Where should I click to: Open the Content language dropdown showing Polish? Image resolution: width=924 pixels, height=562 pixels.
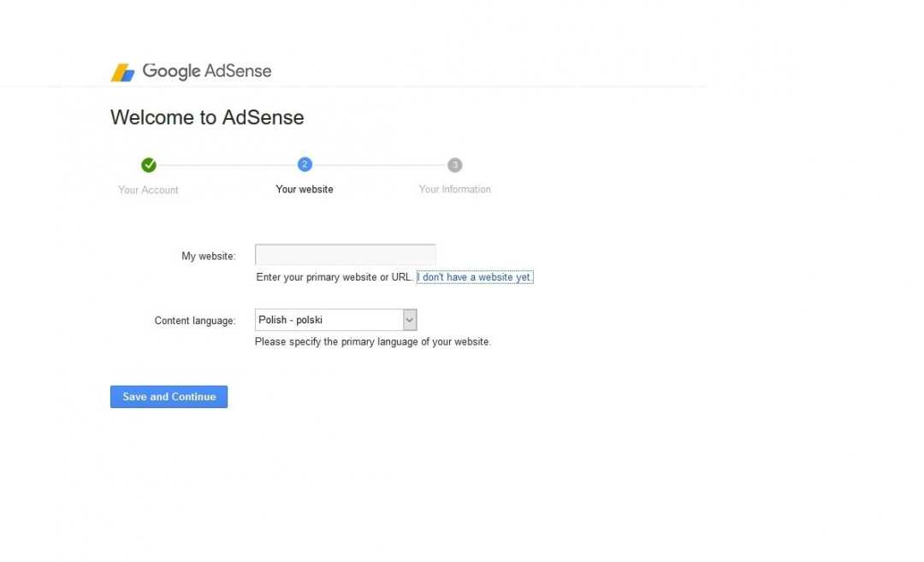329,320
